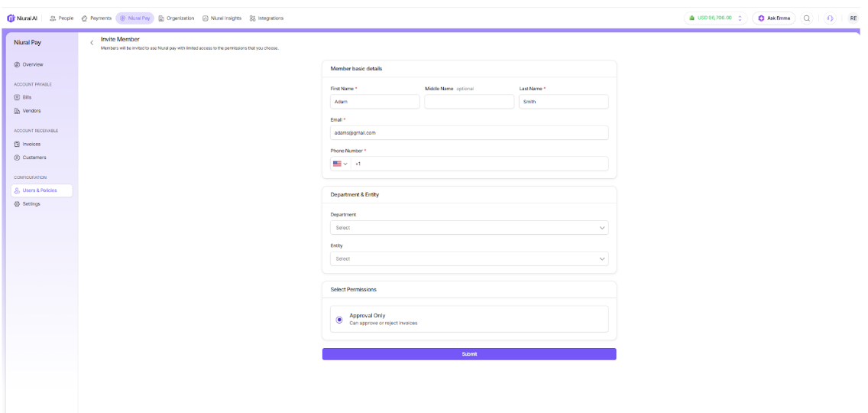The width and height of the screenshot is (868, 413).
Task: Open the Entity select dropdown
Action: pos(469,259)
